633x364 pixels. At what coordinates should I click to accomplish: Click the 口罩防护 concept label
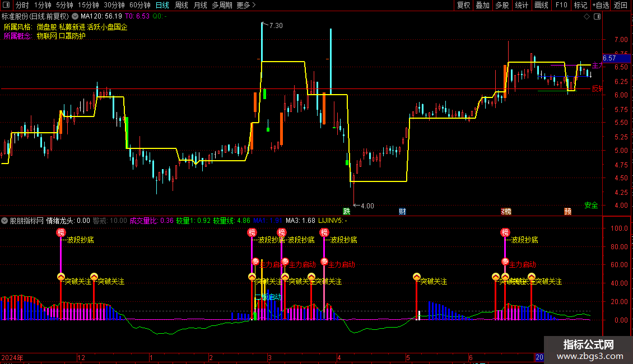tap(72, 36)
